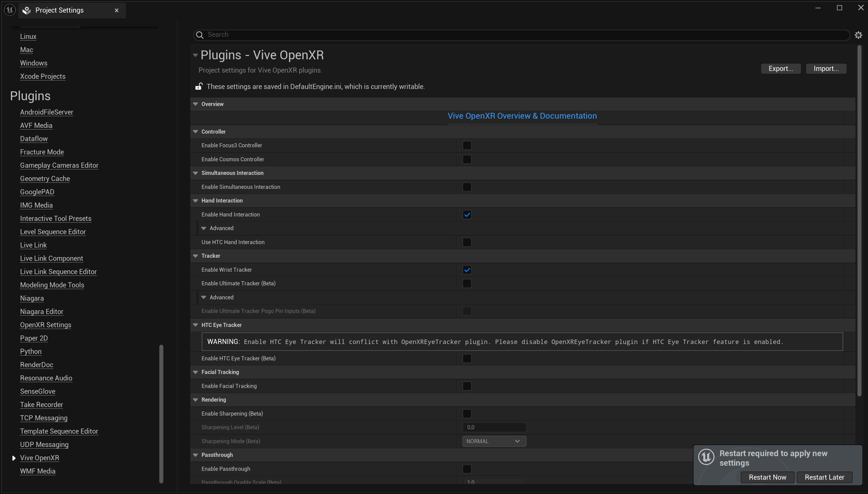
Task: Adjust Sharpening Level Beta slider value
Action: click(x=494, y=427)
